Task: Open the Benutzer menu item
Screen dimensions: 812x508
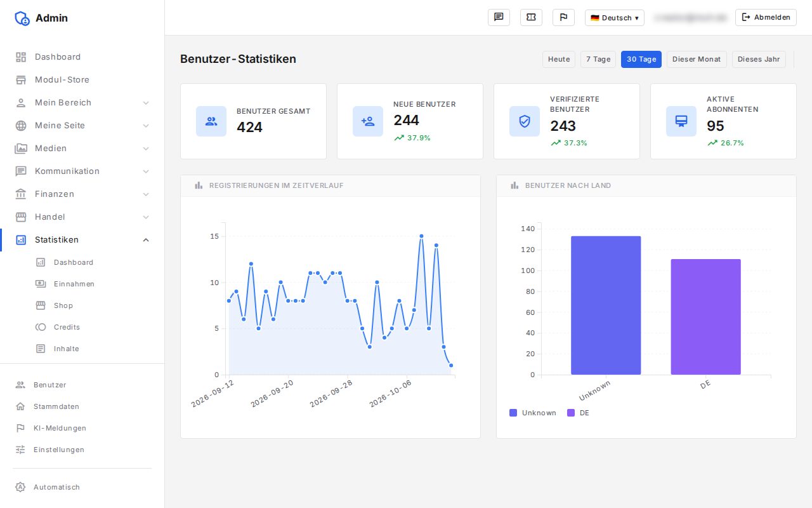Action: [x=82, y=385]
